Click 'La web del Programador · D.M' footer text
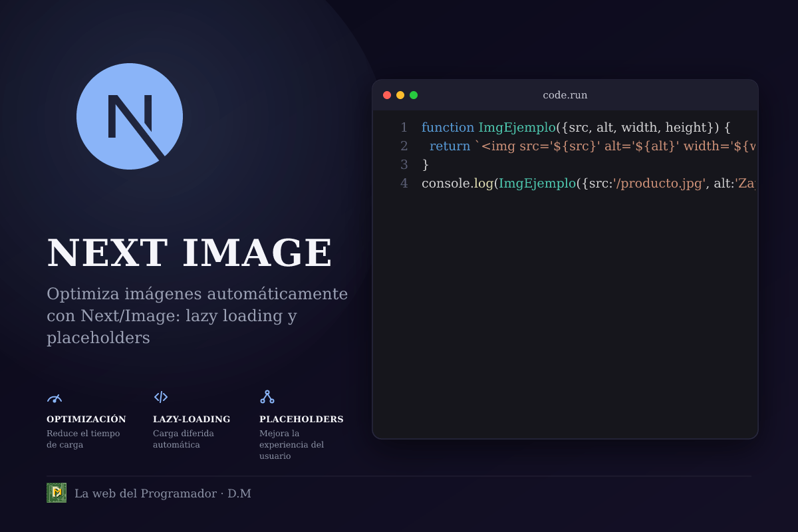The width and height of the screenshot is (798, 532). pyautogui.click(x=163, y=493)
